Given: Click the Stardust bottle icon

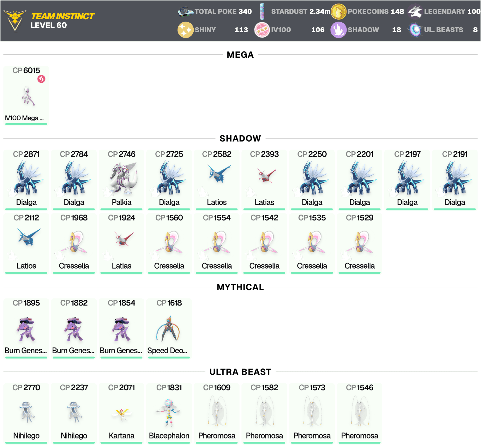Looking at the screenshot, I should pyautogui.click(x=262, y=11).
